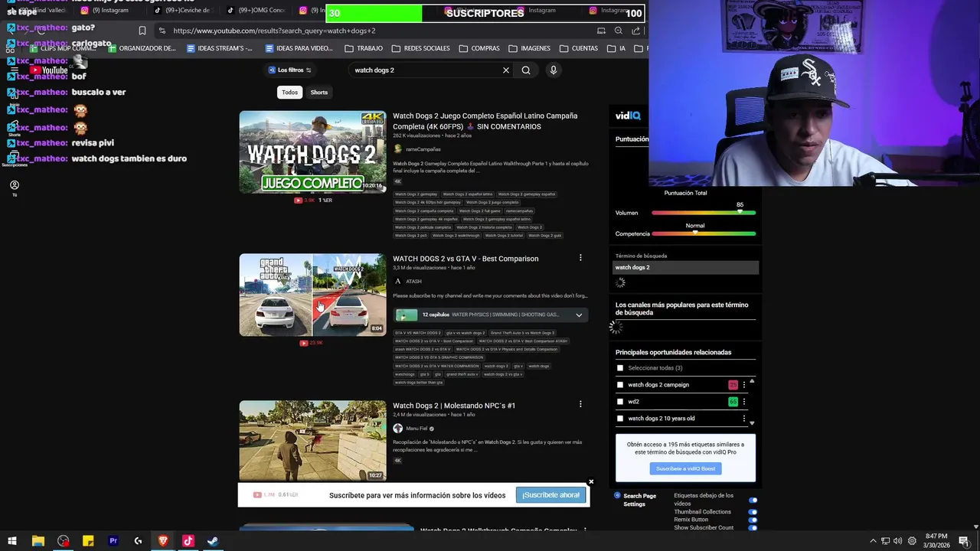The width and height of the screenshot is (980, 551).
Task: Toggle the Thumbnail Collections switch
Action: tap(753, 512)
